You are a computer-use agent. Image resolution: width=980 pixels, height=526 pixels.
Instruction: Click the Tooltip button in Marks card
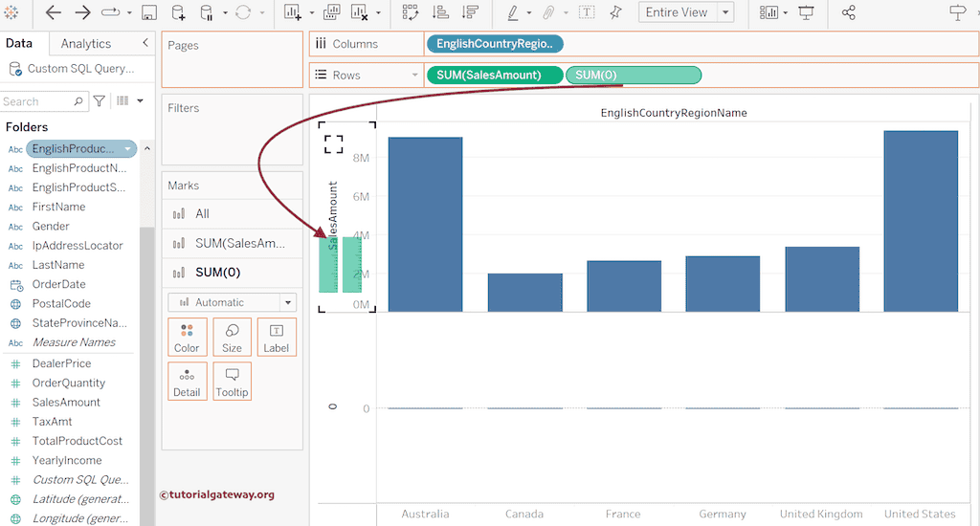pyautogui.click(x=232, y=382)
